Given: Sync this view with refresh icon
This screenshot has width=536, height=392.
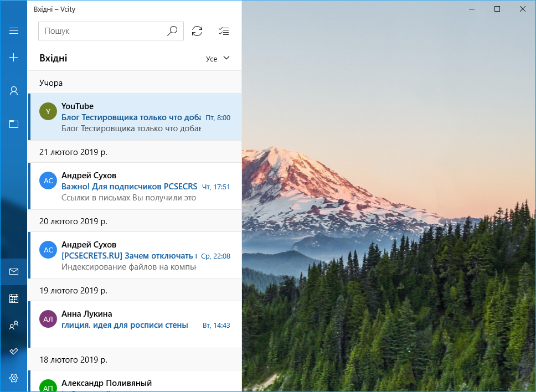Looking at the screenshot, I should tap(197, 31).
